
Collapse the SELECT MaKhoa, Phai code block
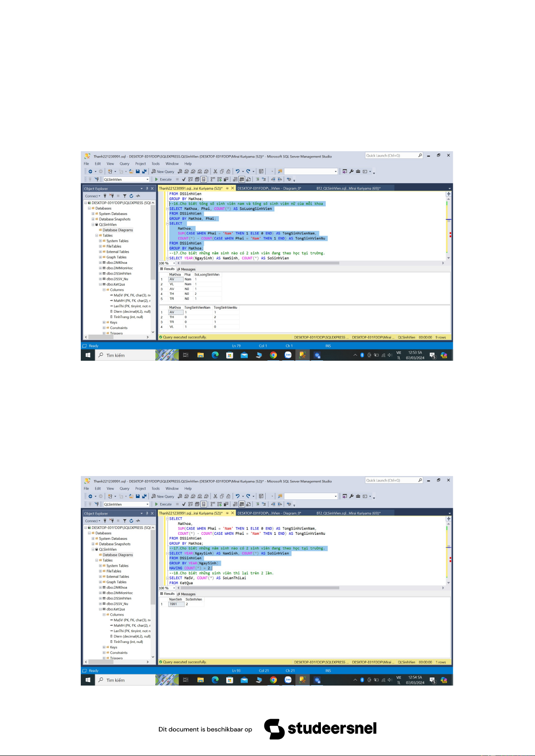click(167, 209)
